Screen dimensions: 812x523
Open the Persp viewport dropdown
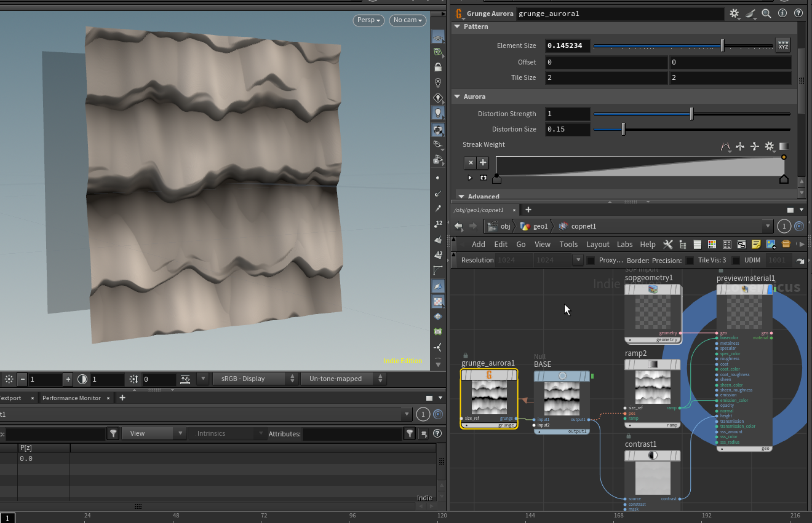click(369, 20)
